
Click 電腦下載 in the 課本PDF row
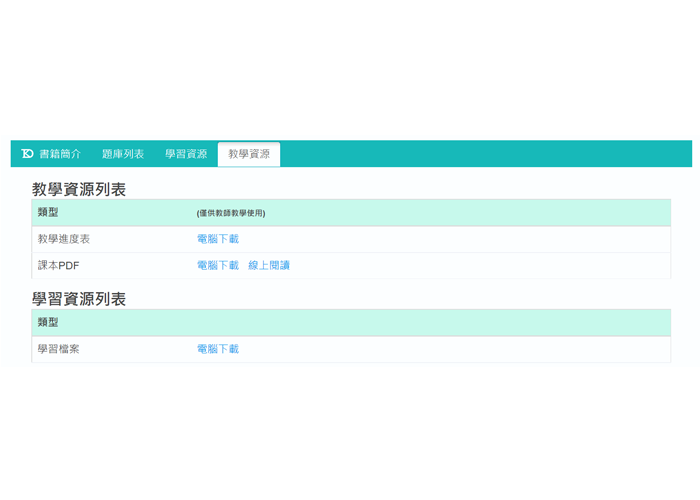pos(218,265)
